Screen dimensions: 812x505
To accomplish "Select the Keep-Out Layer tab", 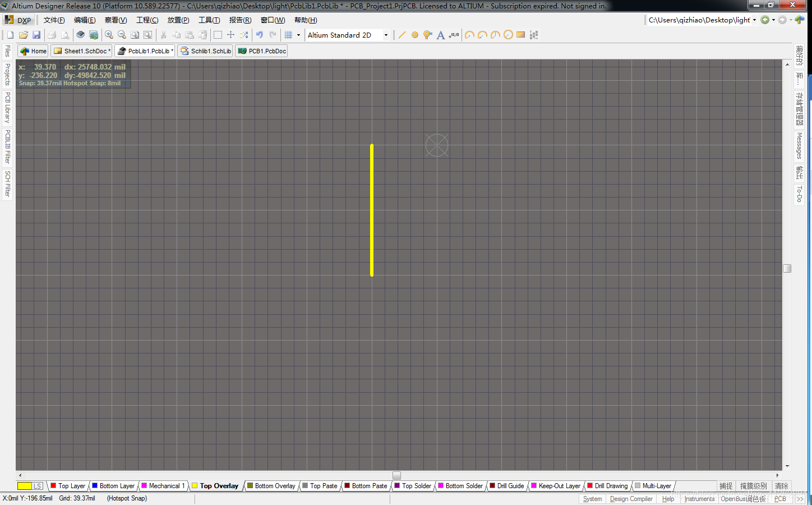I will click(556, 486).
